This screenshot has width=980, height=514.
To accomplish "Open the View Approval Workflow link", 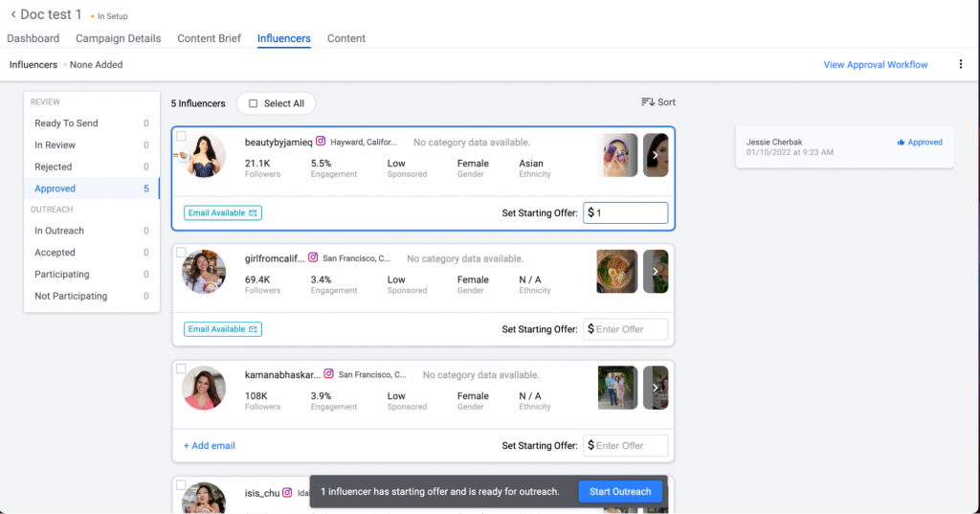I will (875, 65).
